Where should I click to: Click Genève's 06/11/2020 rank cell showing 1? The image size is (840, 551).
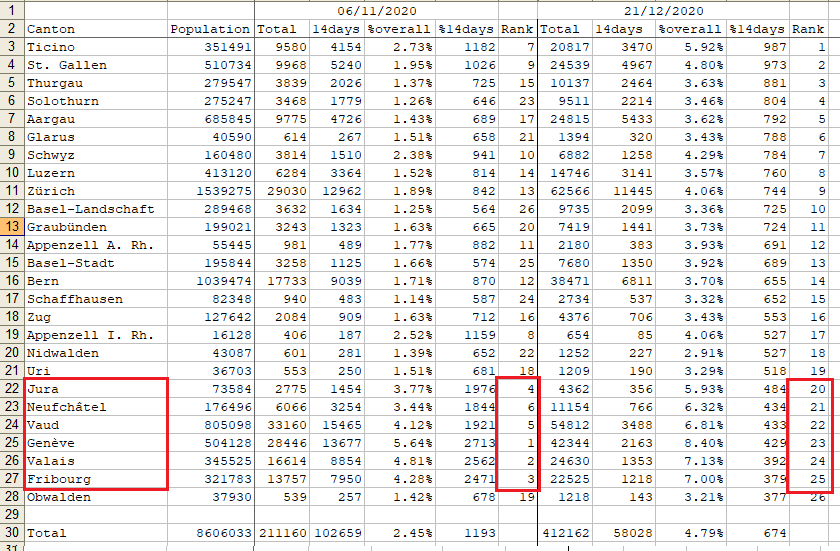click(x=518, y=443)
